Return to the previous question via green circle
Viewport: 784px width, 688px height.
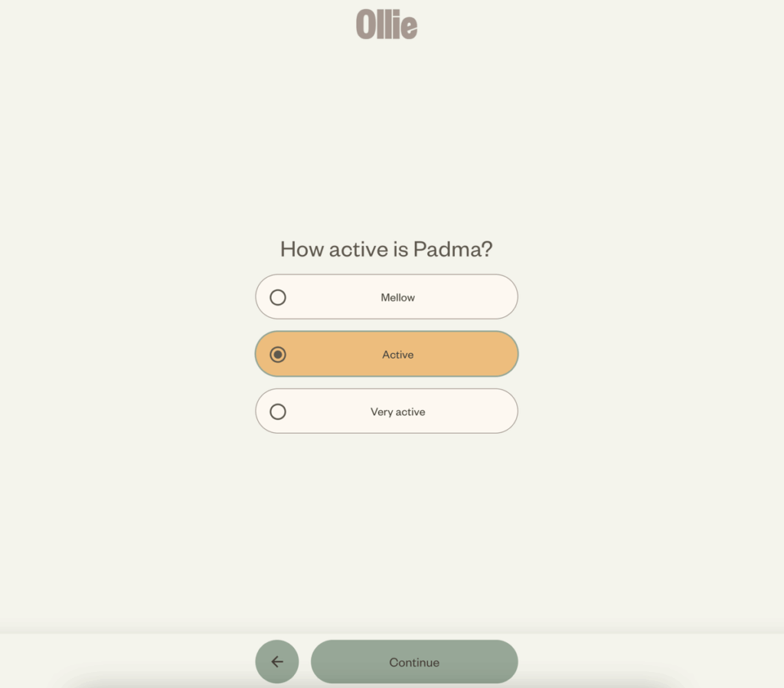click(277, 661)
